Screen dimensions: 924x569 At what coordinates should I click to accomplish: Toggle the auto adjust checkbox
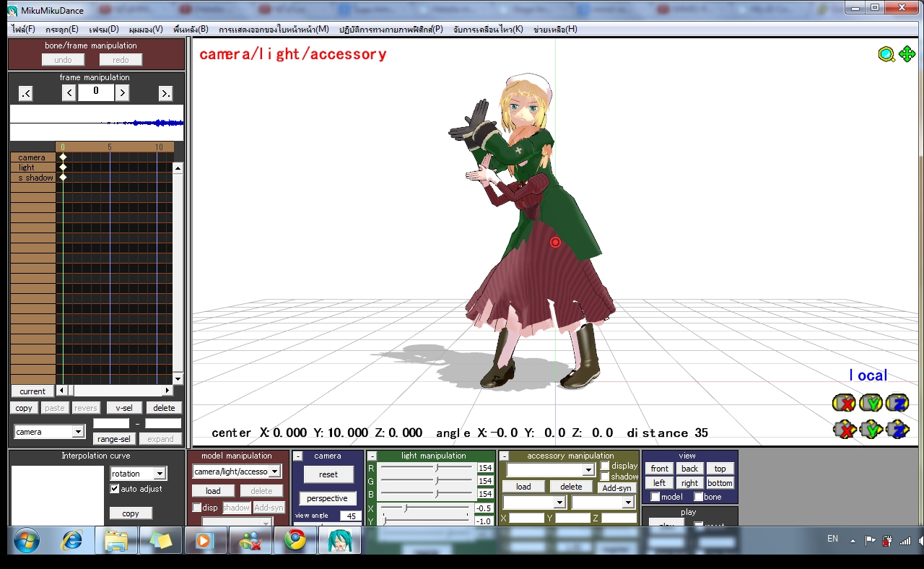[x=114, y=489]
